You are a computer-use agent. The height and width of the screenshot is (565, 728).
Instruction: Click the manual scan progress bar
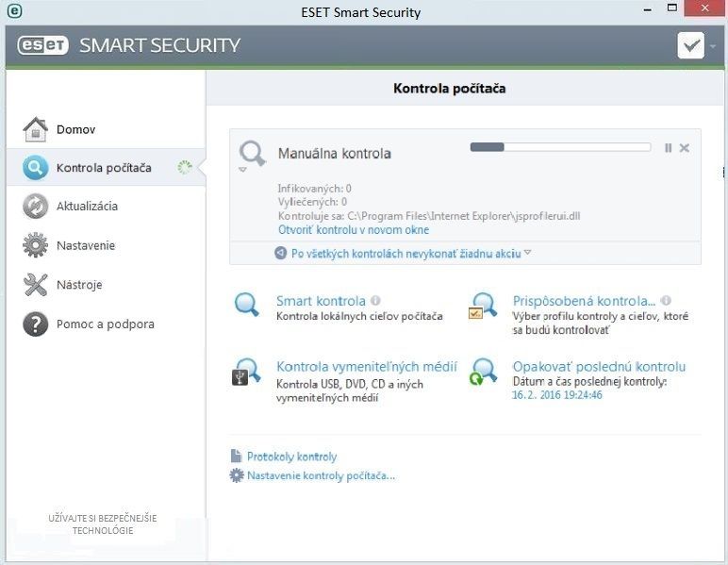(x=560, y=147)
